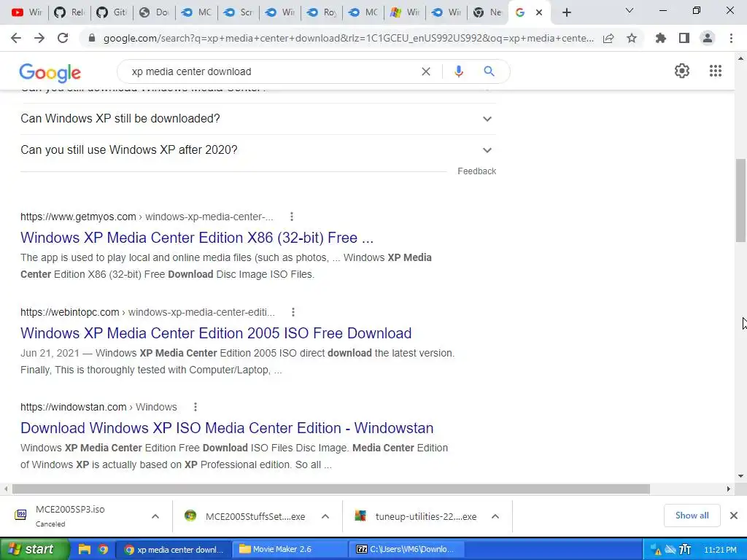Expand options for tuneup-utilities download
The width and height of the screenshot is (747, 560).
click(495, 516)
